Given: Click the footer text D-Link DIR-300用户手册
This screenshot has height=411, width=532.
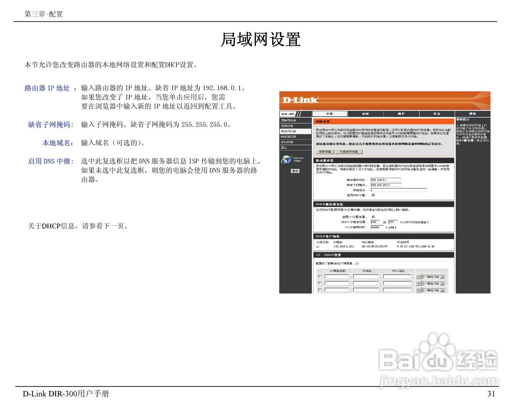Looking at the screenshot, I should coord(66,394).
